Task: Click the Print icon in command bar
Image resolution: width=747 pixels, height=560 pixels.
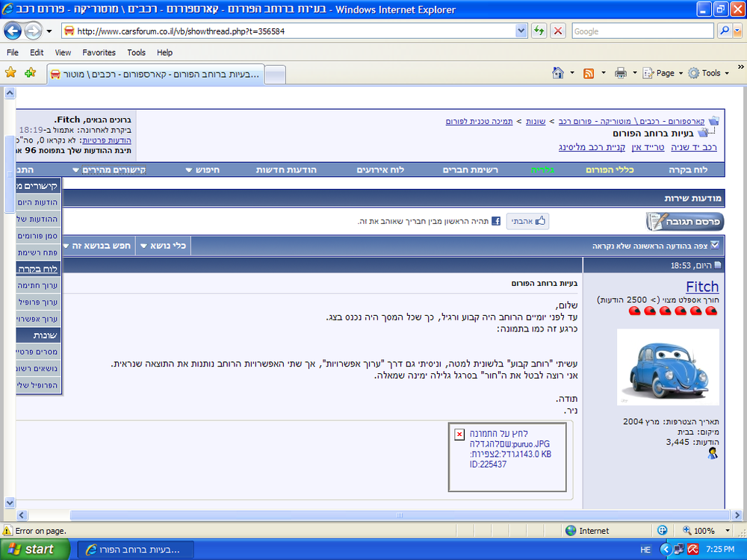Action: click(x=620, y=73)
